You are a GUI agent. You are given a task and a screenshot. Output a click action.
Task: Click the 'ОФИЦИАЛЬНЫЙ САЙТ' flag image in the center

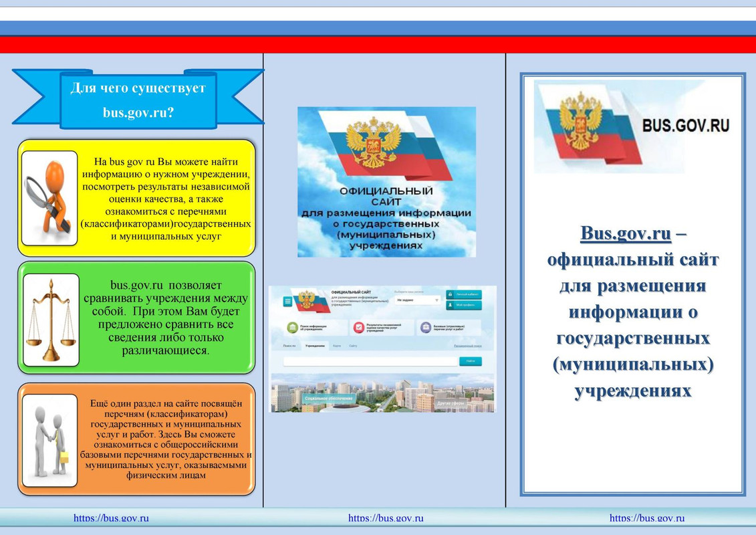(x=386, y=182)
